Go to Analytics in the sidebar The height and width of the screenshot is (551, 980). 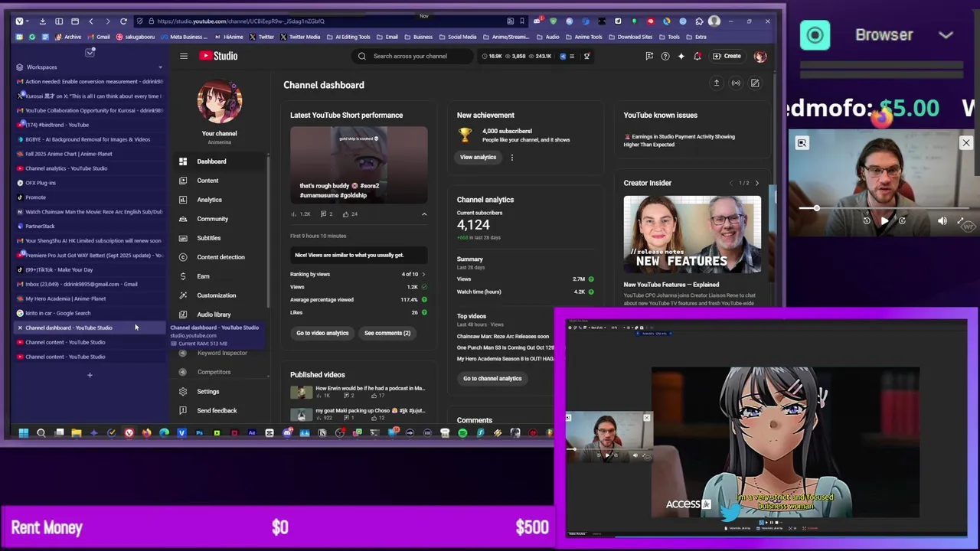(x=220, y=200)
